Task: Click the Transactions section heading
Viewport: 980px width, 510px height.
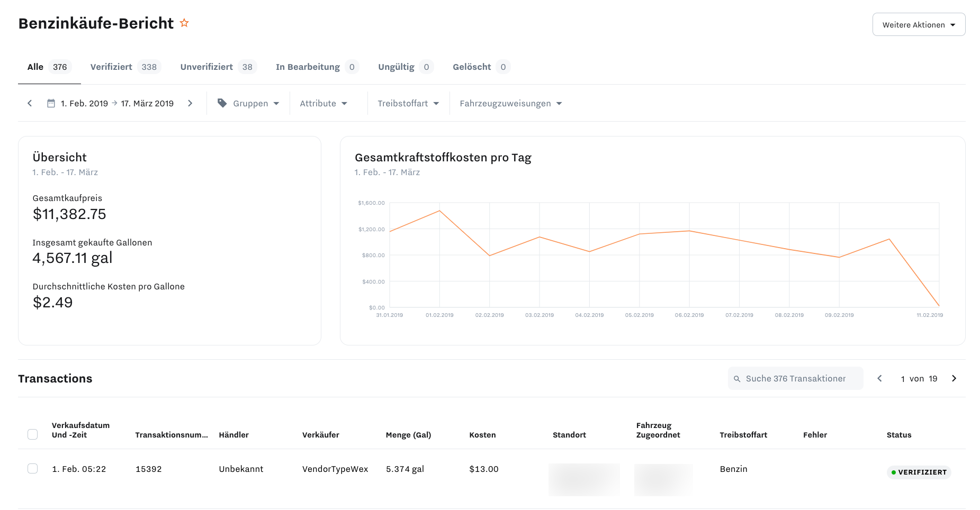Action: click(55, 378)
